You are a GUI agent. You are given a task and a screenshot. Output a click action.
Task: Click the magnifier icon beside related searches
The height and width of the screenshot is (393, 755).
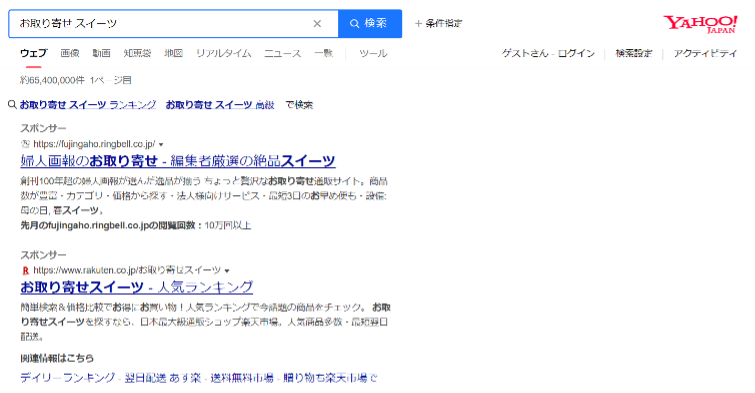click(12, 104)
